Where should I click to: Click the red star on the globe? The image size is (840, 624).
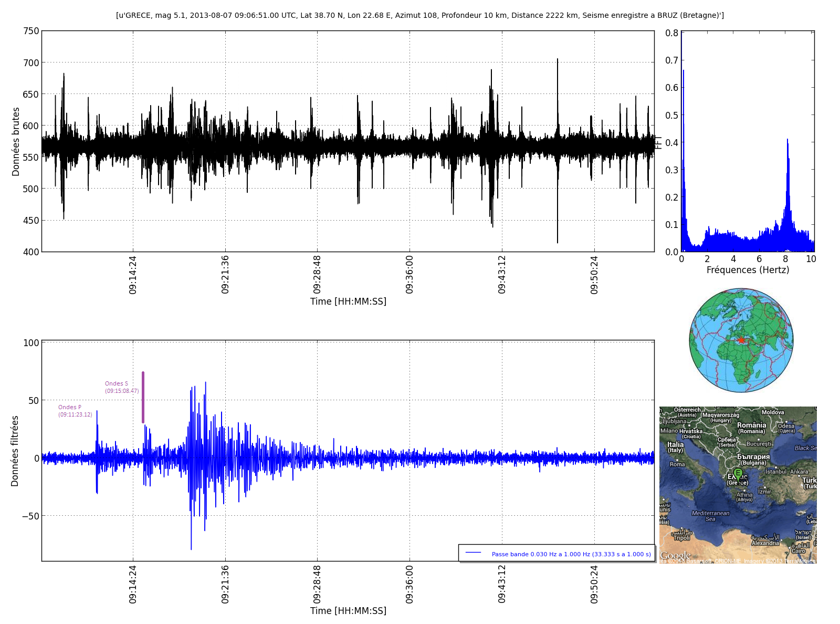click(x=741, y=340)
